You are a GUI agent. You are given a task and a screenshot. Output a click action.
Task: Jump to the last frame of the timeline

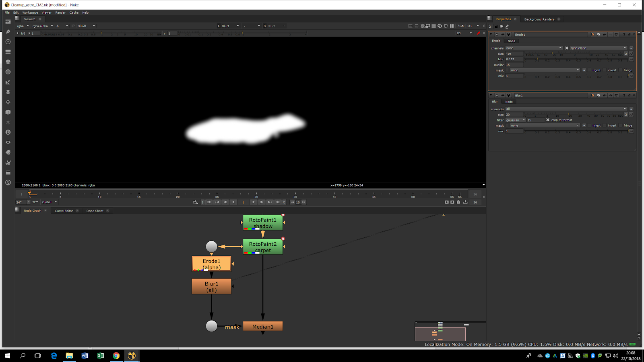point(278,202)
